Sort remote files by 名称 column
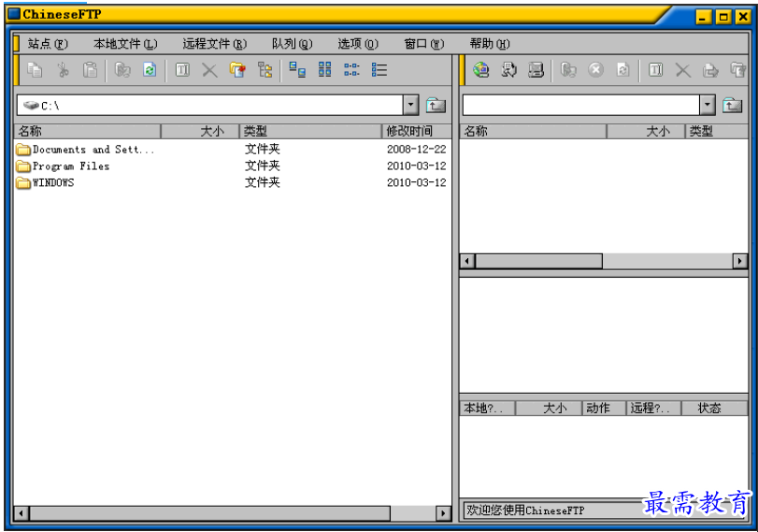Image resolution: width=758 pixels, height=532 pixels. pyautogui.click(x=533, y=131)
